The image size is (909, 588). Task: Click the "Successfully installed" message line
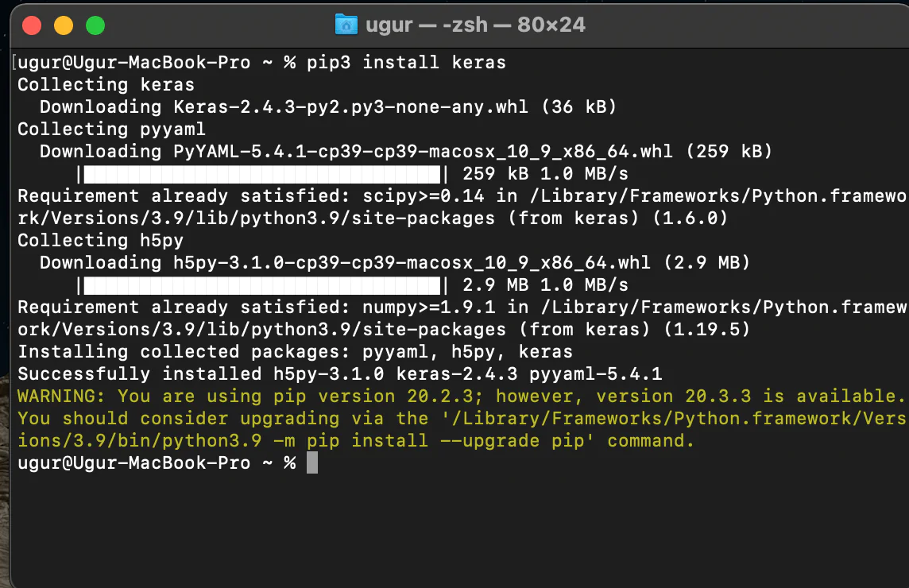click(339, 373)
